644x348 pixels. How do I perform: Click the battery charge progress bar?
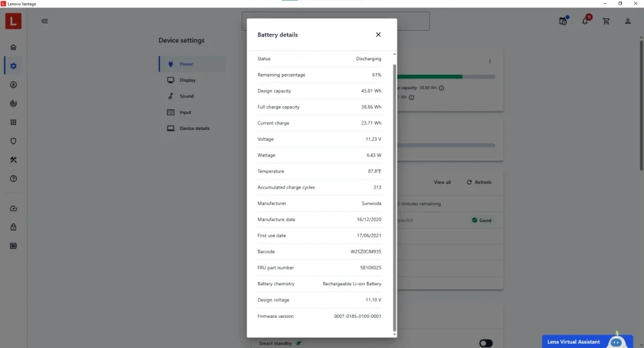point(446,77)
